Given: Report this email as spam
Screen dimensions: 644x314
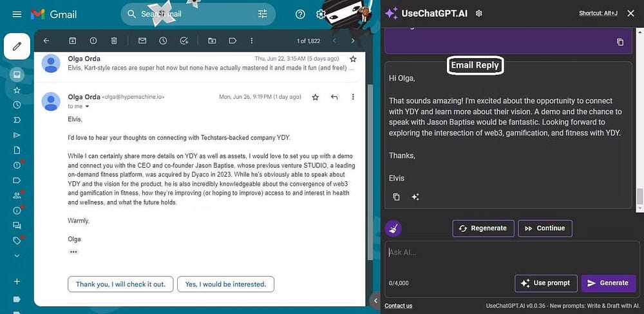Looking at the screenshot, I should 93,41.
